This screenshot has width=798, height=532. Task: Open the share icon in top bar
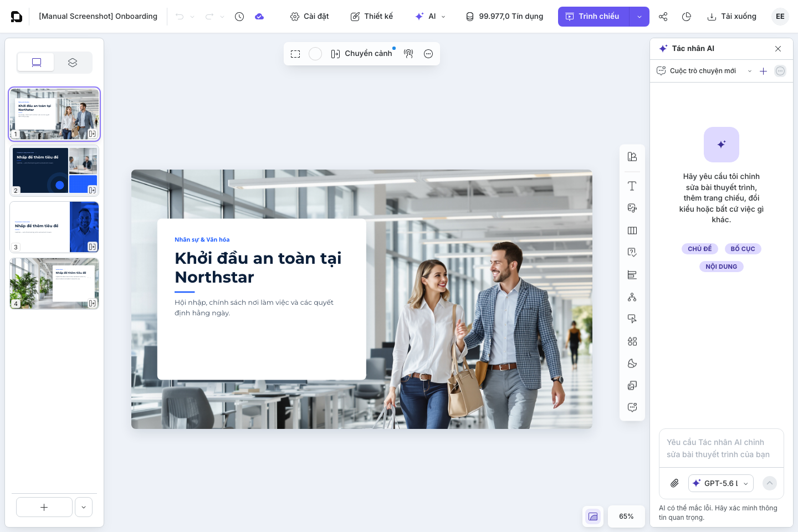[x=663, y=17]
